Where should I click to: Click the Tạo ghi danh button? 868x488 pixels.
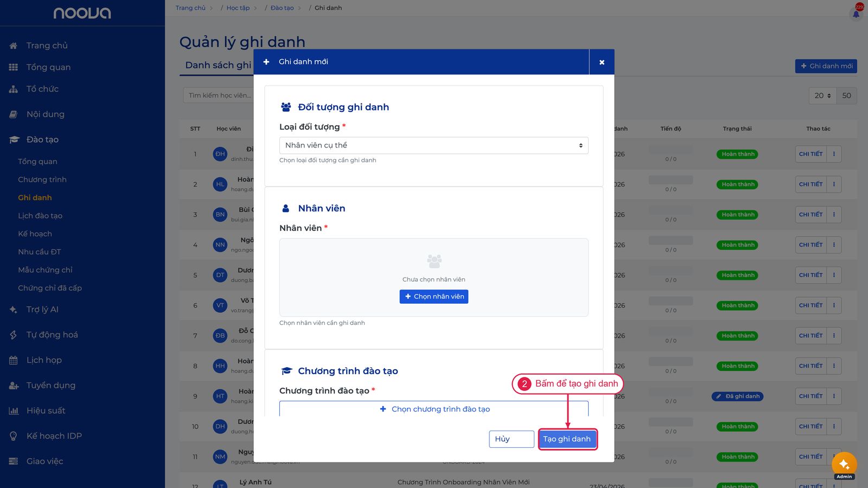click(567, 439)
